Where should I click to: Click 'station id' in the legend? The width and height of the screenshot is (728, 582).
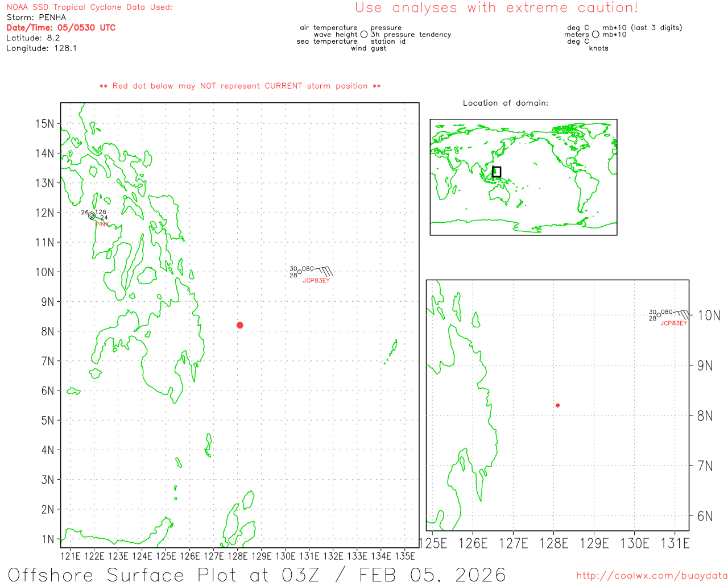(x=388, y=41)
